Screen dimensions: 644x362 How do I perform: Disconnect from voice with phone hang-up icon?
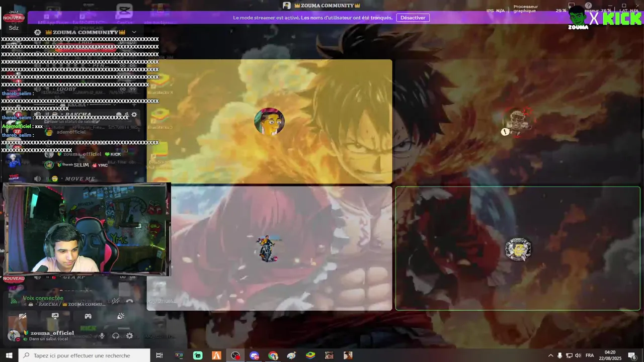(130, 301)
